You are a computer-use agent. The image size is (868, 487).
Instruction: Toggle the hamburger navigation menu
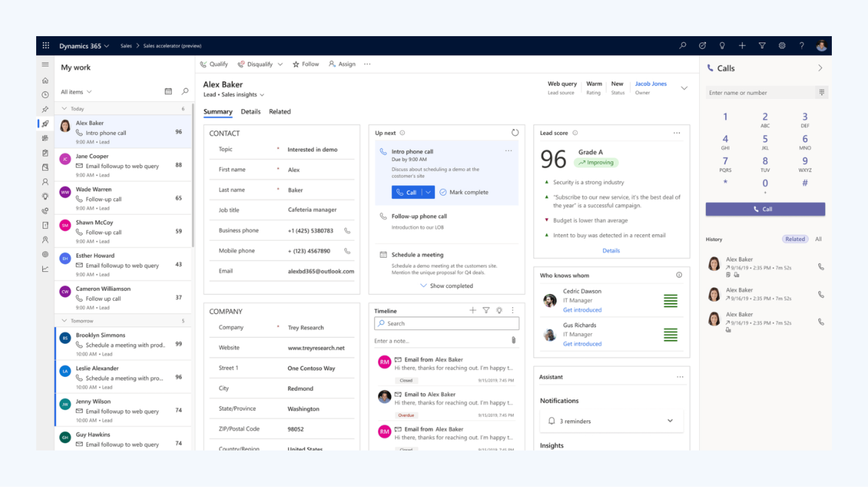click(x=45, y=64)
